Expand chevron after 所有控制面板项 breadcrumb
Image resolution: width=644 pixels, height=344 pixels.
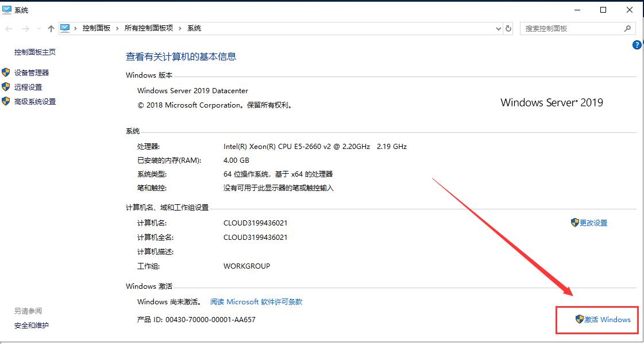pyautogui.click(x=180, y=28)
